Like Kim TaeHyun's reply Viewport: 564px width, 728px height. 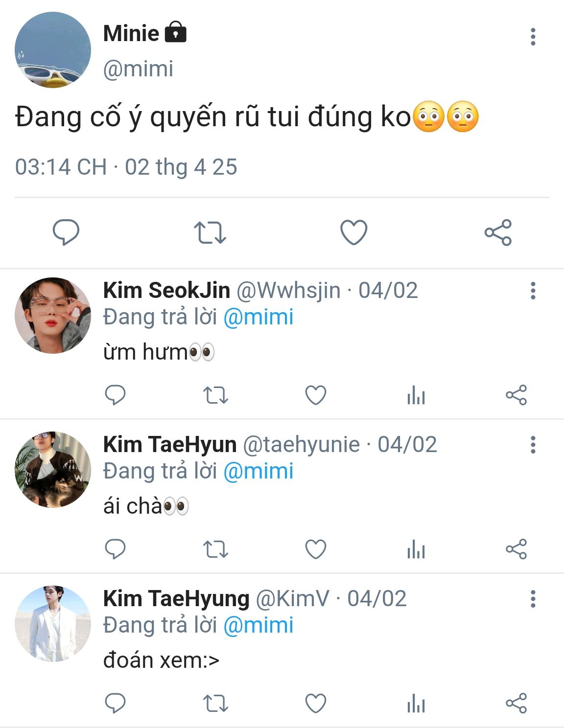[316, 549]
